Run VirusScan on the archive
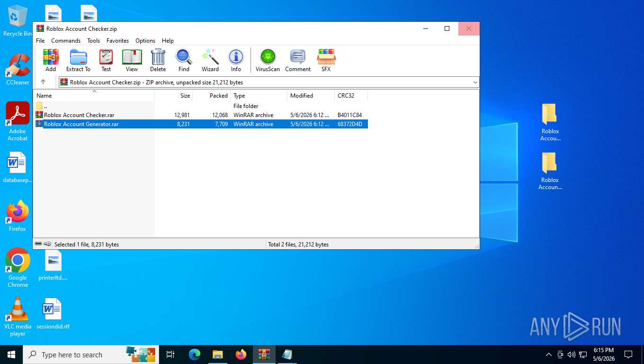The image size is (644, 364). 268,60
